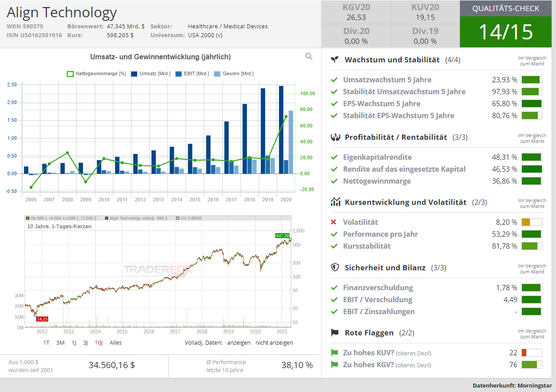Image resolution: width=556 pixels, height=392 pixels.
Task: Click the magnifier icon above the yearly chart
Action: (x=309, y=56)
